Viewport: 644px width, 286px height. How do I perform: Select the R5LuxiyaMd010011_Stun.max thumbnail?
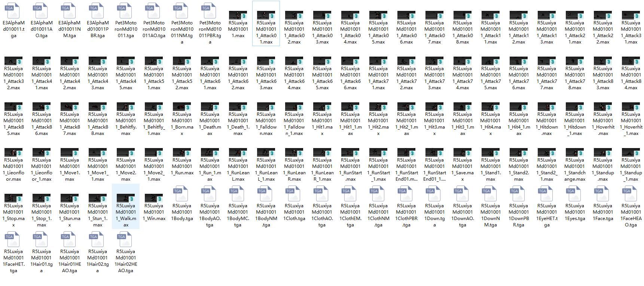70,198
